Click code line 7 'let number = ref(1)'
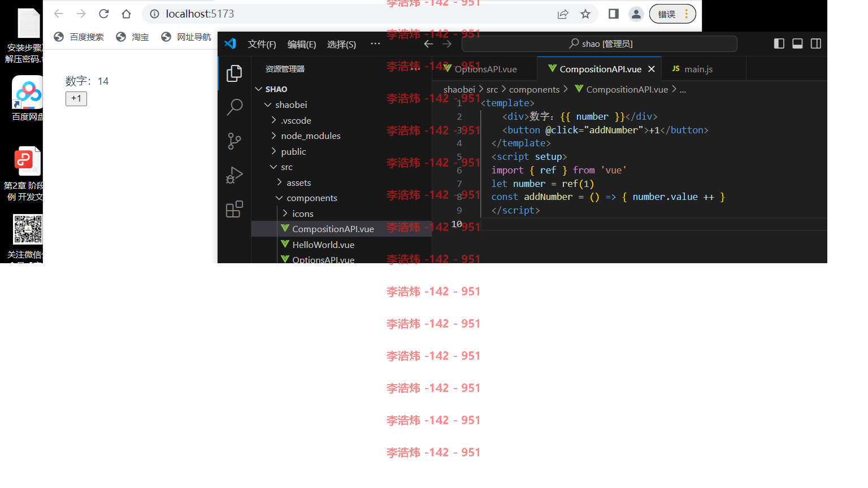Viewport: 868px width, 488px height. coord(542,184)
